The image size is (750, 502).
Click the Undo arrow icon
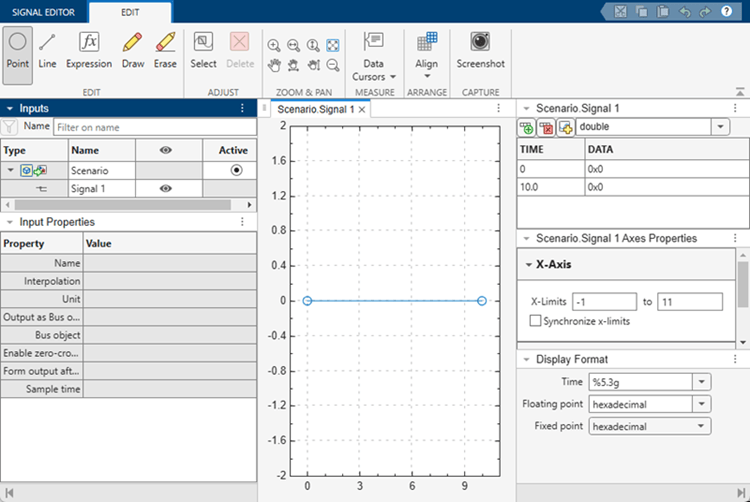coord(684,11)
